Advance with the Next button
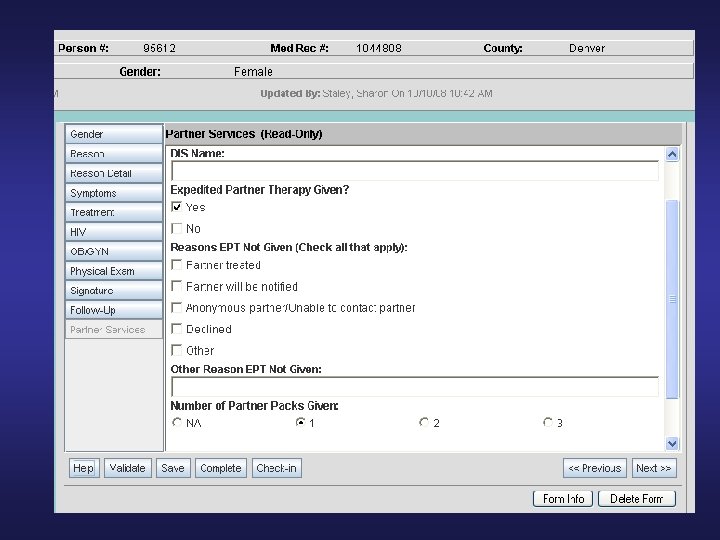The image size is (720, 540). point(654,468)
